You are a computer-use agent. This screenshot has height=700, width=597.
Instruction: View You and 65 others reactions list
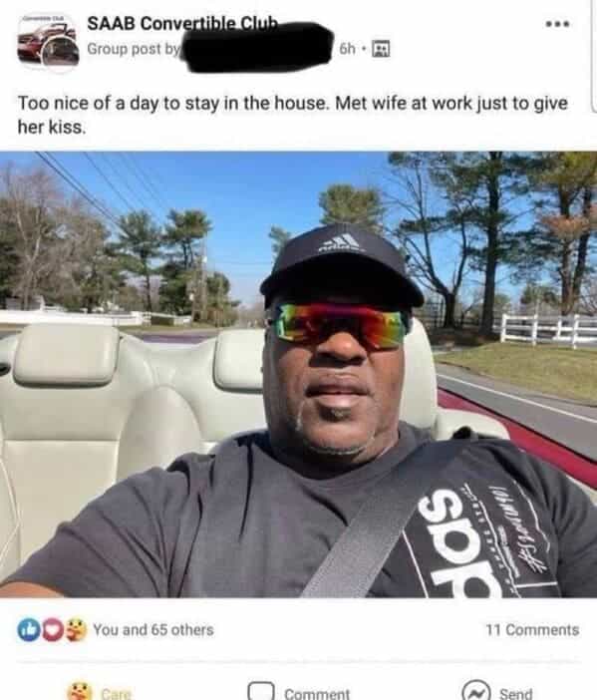coord(153,629)
